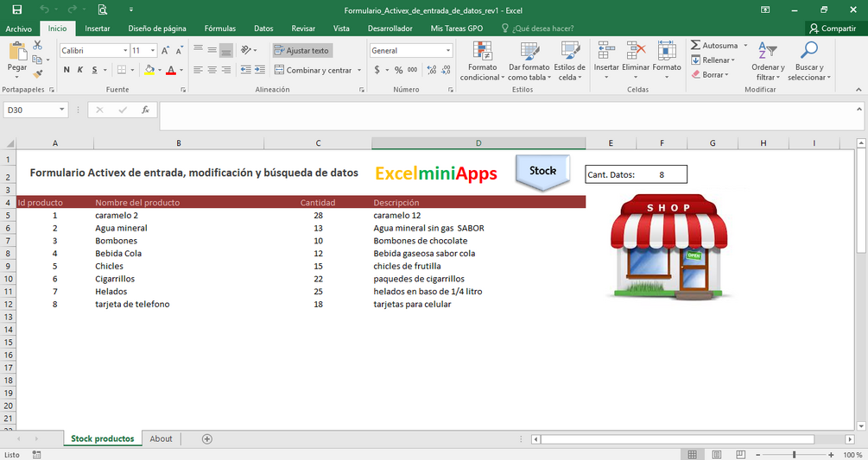The height and width of the screenshot is (460, 868).
Task: Toggle italic K formatting
Action: point(80,70)
